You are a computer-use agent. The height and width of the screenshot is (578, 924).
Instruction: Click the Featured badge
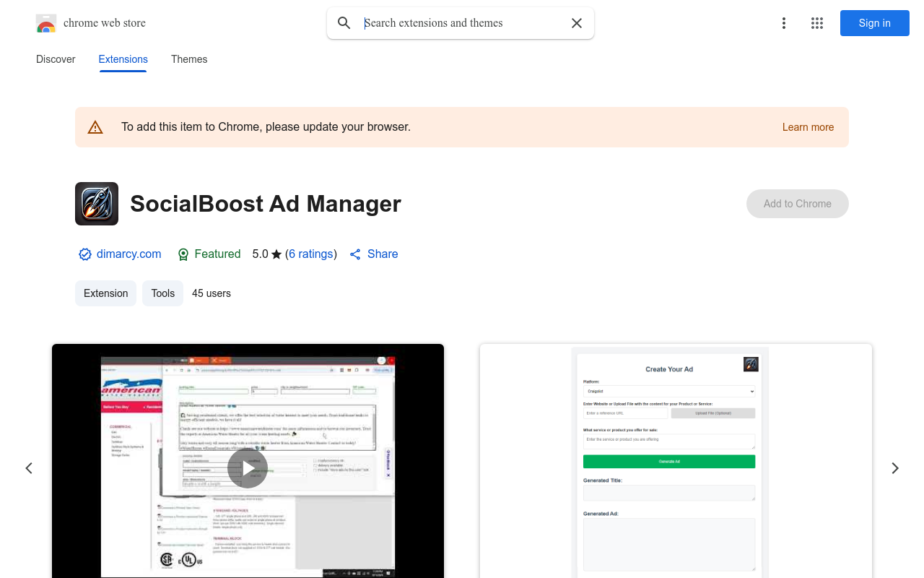coord(209,254)
